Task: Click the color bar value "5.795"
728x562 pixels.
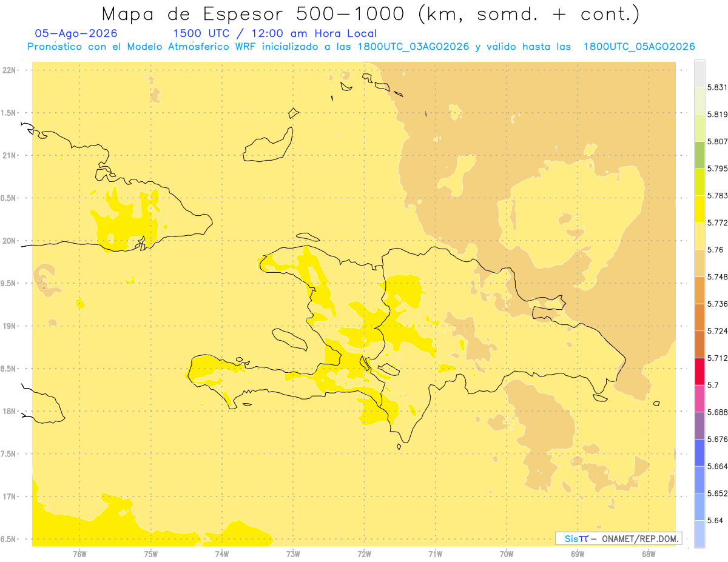Action: click(717, 169)
